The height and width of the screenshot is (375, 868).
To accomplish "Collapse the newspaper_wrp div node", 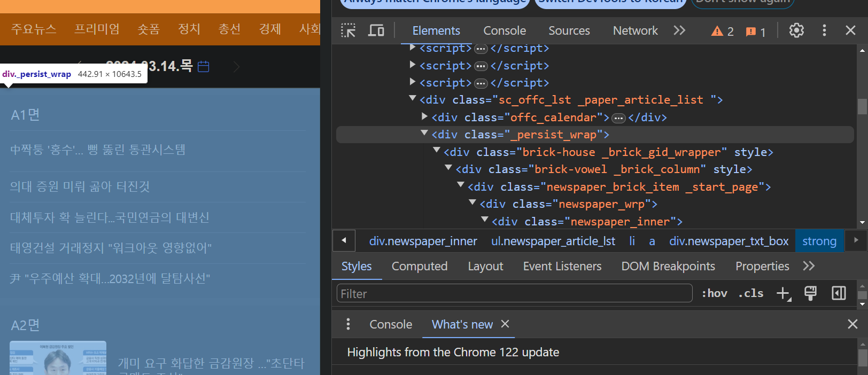I will [472, 202].
